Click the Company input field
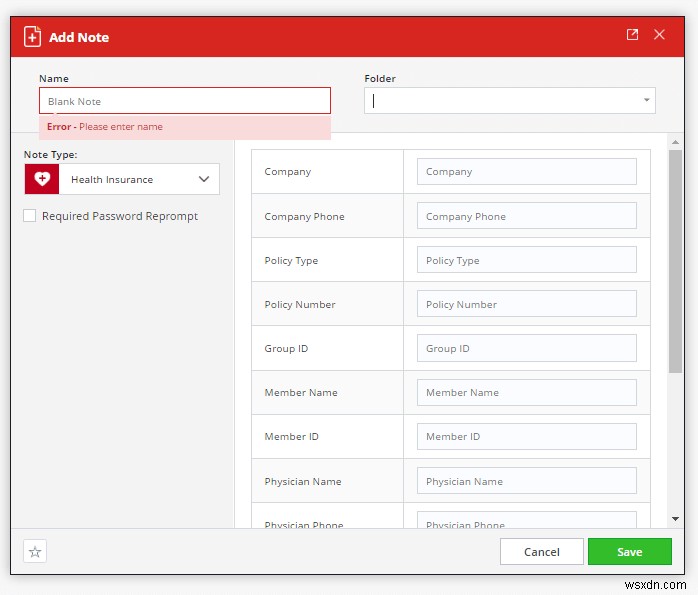This screenshot has width=698, height=595. click(x=527, y=171)
